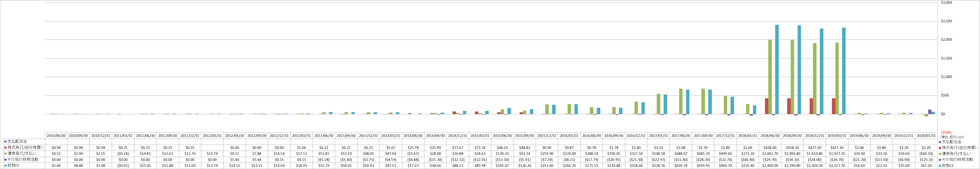980x169 pixels.
Task: Click the ($0.01) 財務CF cell
Action: (x=123, y=166)
